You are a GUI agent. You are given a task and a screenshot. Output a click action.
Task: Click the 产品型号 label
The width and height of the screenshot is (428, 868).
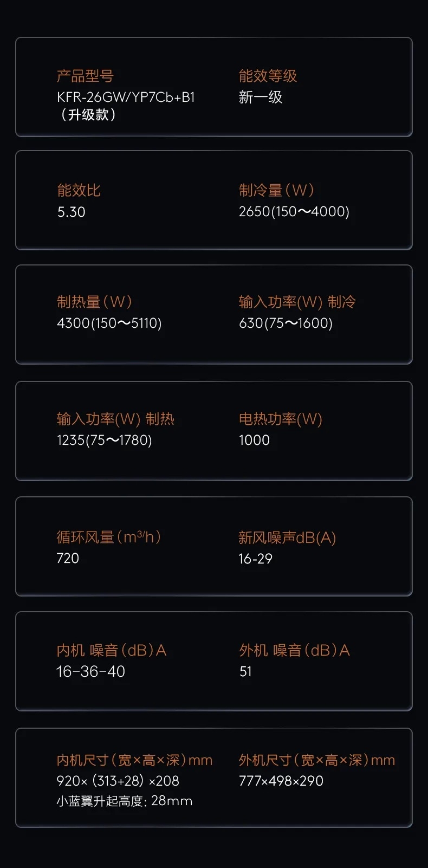85,76
